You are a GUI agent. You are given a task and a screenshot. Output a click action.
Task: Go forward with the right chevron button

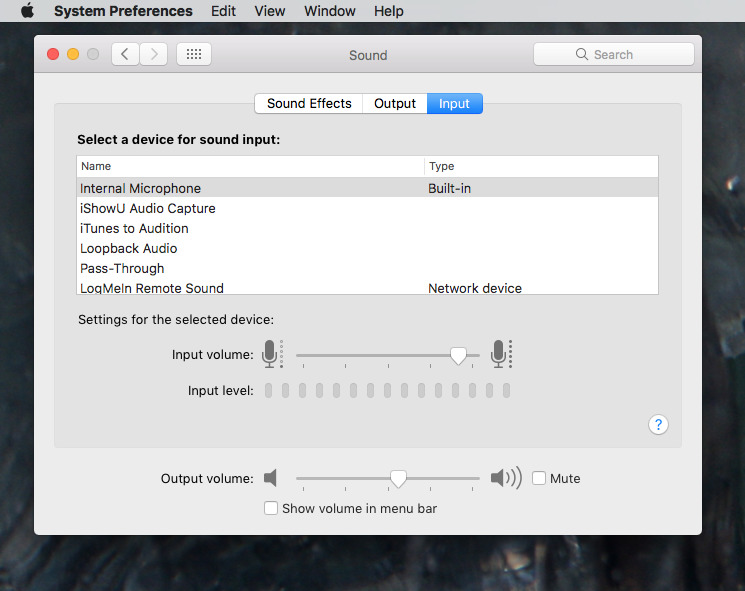tap(153, 54)
